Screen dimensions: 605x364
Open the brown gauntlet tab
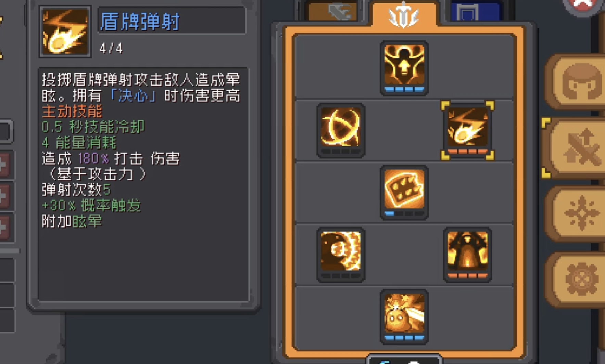click(333, 11)
